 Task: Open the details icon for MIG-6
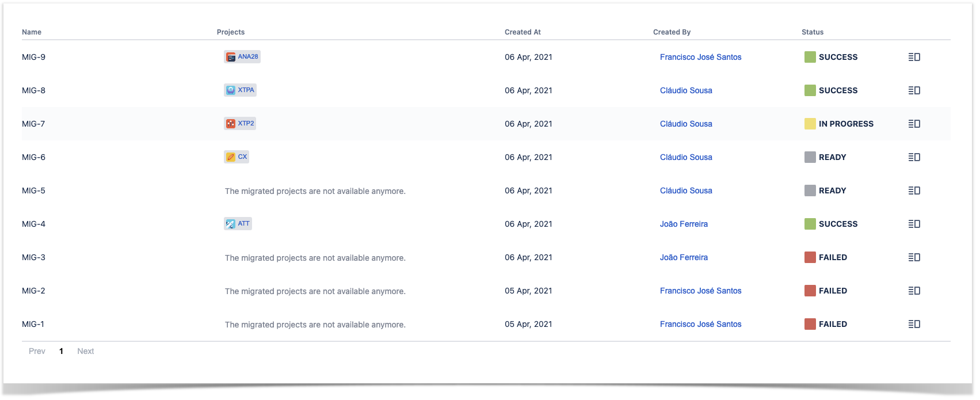click(x=914, y=157)
